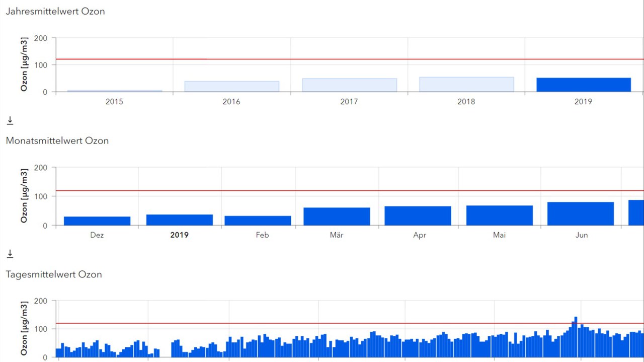Click the January 2019 bar in the monthly chart
This screenshot has width=644, height=362.
(x=179, y=220)
